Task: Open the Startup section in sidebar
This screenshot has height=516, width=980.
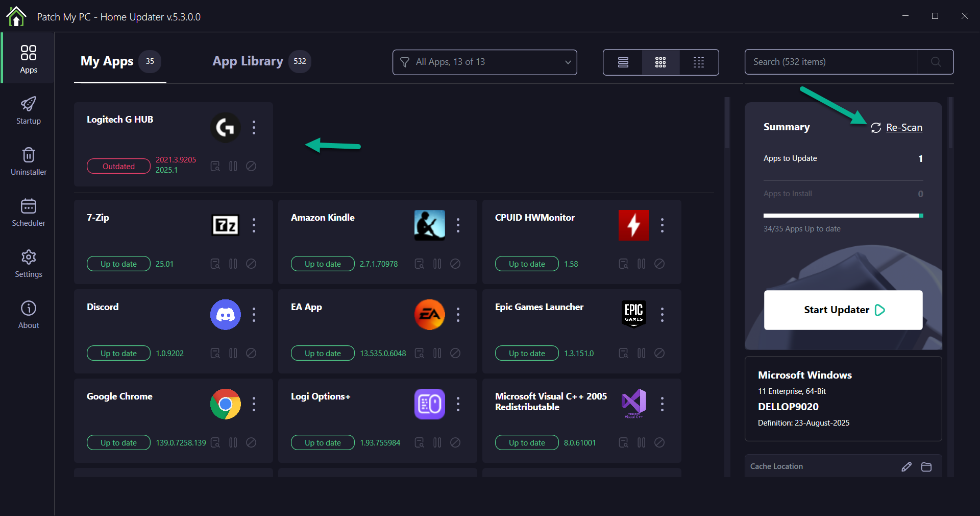Action: [29, 110]
